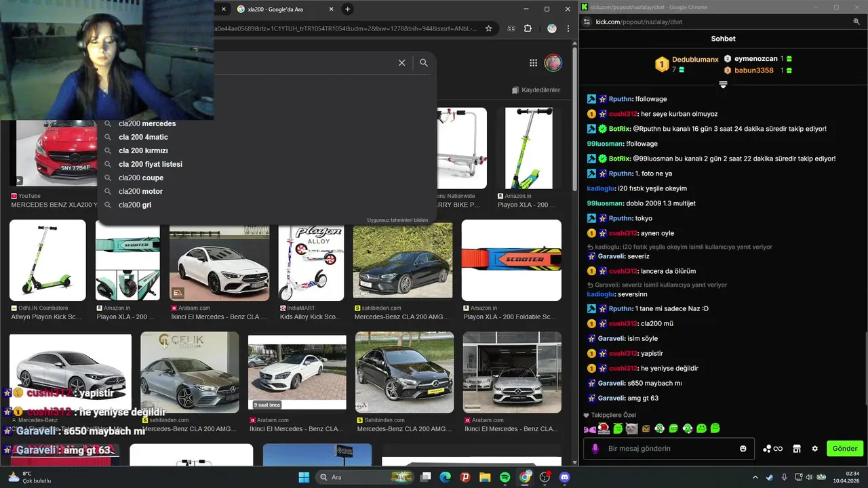This screenshot has height=488, width=868.
Task: Launch Microsoft Edge from taskbar
Action: coord(446,477)
